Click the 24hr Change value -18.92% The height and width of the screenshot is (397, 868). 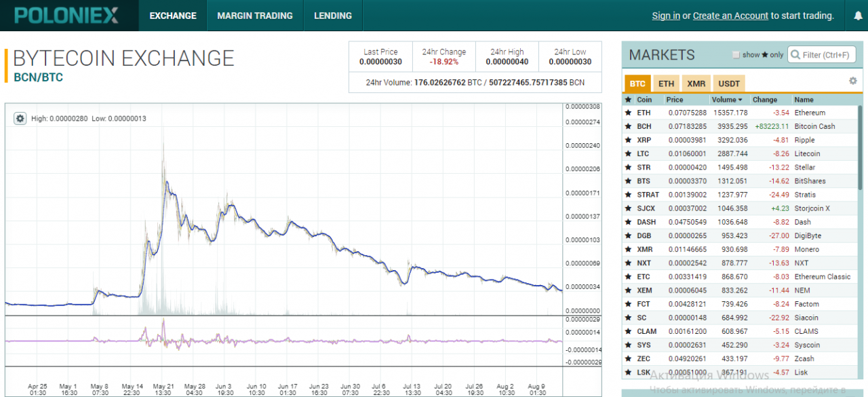(x=444, y=62)
